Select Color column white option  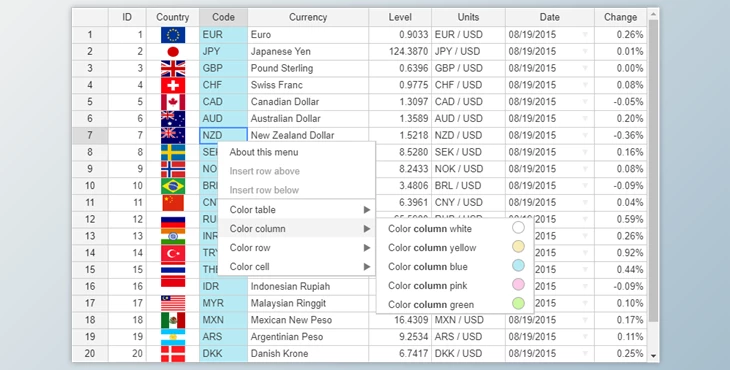click(x=455, y=229)
